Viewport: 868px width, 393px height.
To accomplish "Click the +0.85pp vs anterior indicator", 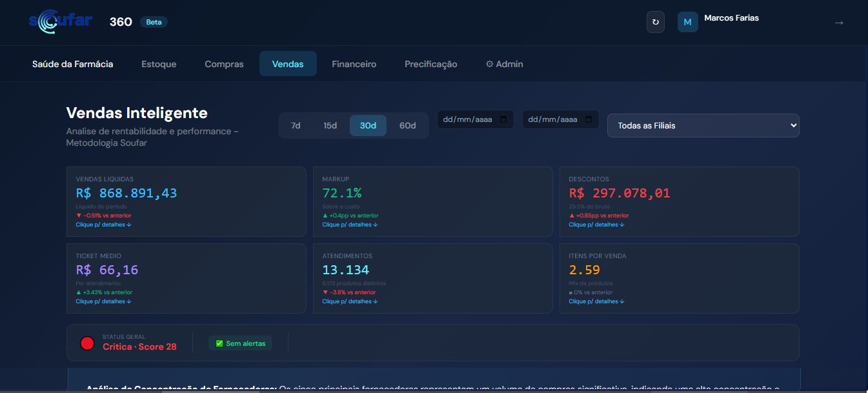I will [599, 216].
